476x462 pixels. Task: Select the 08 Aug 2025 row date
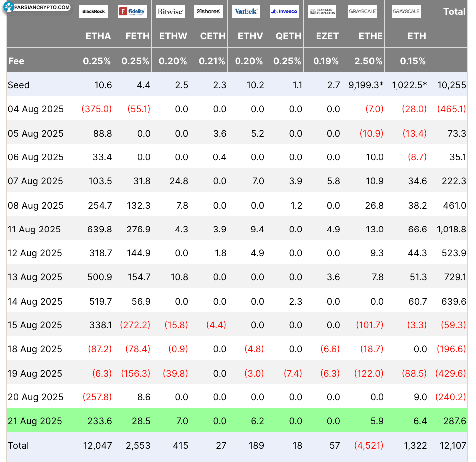point(35,206)
